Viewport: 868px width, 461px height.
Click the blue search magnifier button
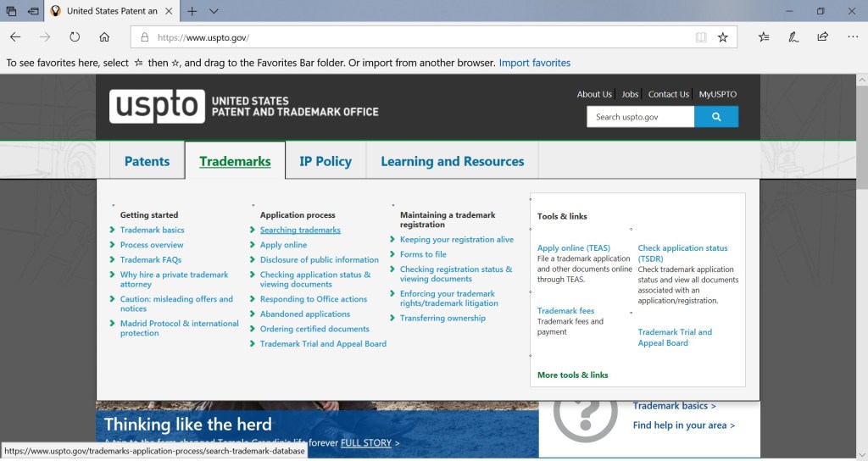(716, 117)
